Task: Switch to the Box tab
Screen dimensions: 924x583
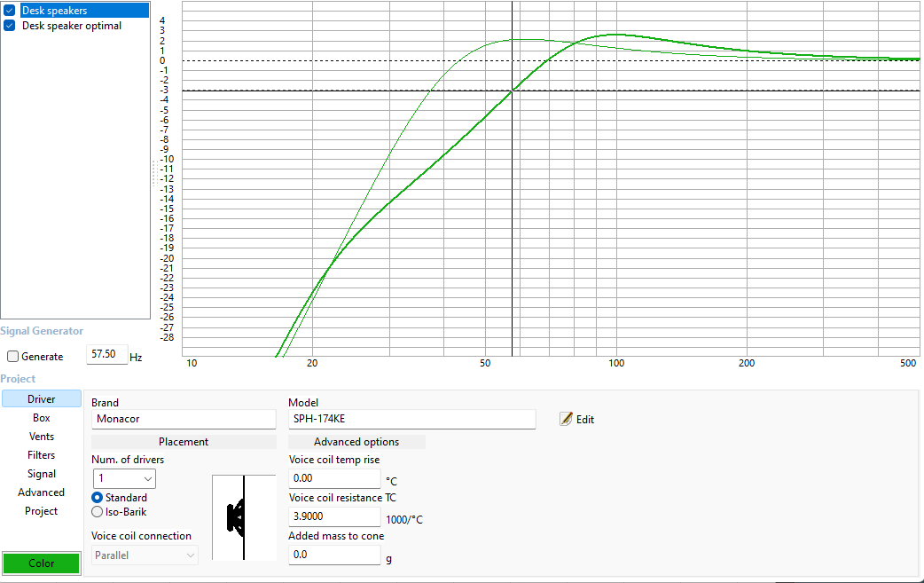Action: click(x=42, y=418)
